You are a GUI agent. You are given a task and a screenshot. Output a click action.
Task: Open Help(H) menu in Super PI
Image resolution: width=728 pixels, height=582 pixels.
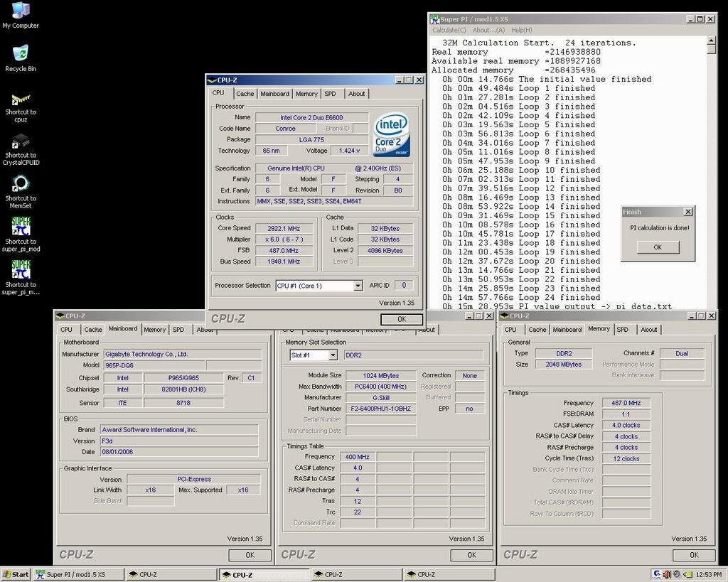pos(521,30)
